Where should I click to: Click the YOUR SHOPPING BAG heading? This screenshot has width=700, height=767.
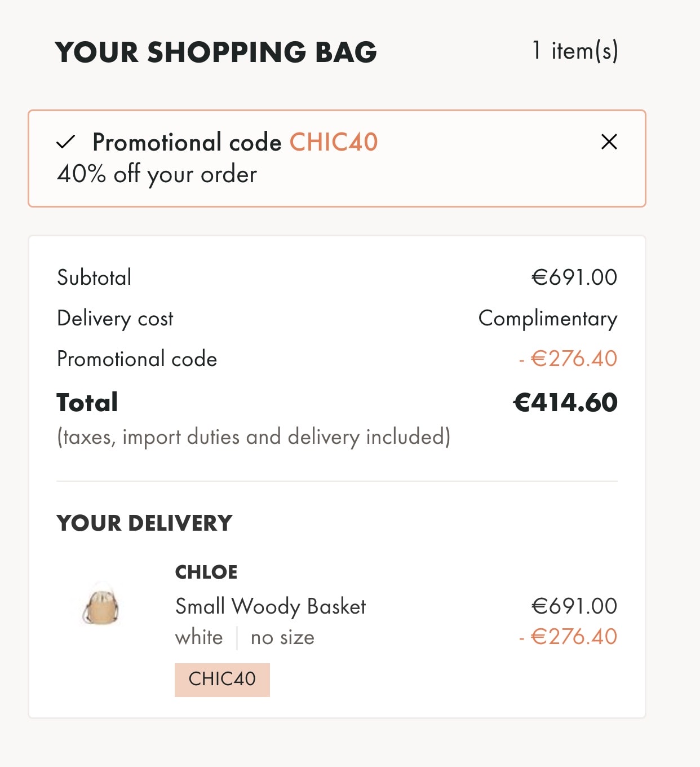pyautogui.click(x=216, y=52)
